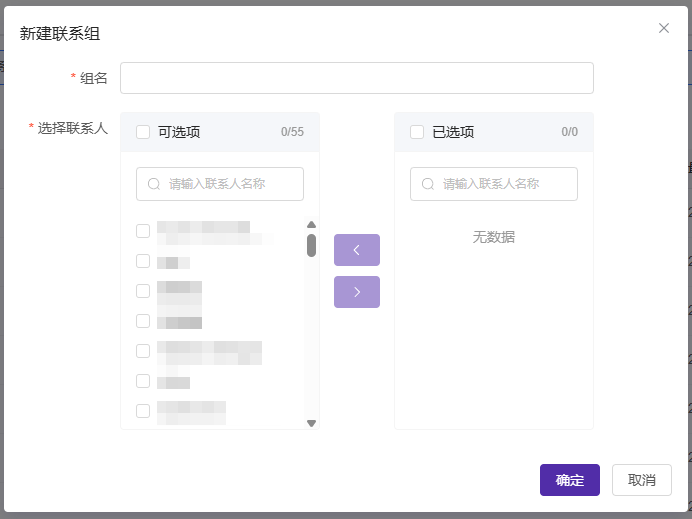Move selected contacts right with the arrow button
Image resolution: width=692 pixels, height=519 pixels.
pos(357,292)
